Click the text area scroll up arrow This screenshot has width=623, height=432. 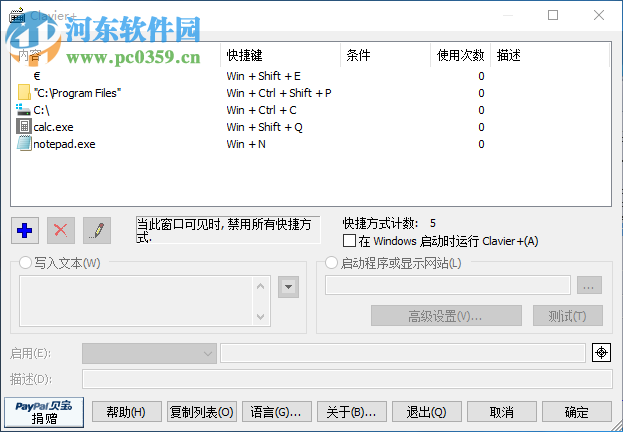[261, 286]
